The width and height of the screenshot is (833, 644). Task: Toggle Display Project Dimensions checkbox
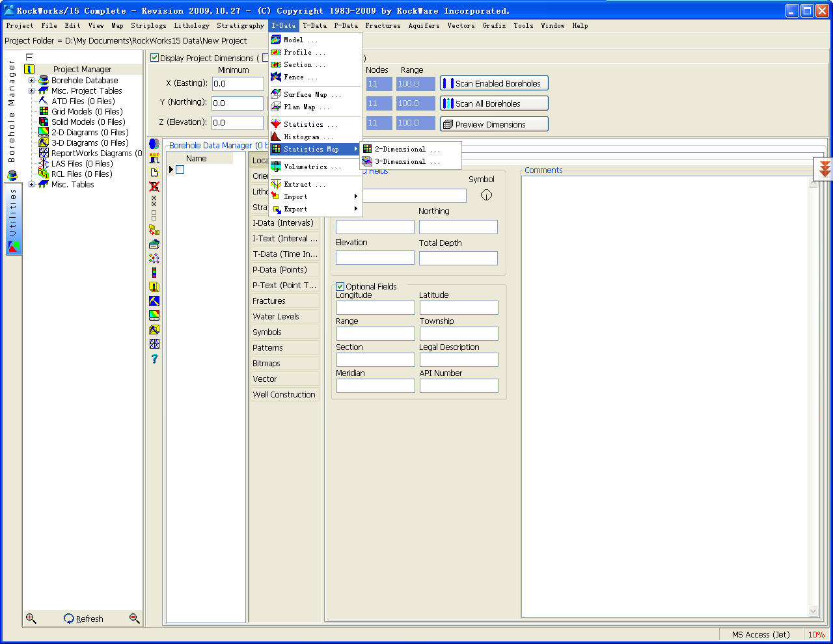[154, 57]
